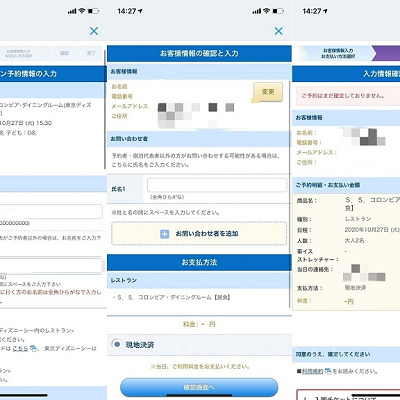This screenshot has height=400, width=400.
Task: Tap the 完了 step in the left screen progress bar
Action: pyautogui.click(x=91, y=53)
